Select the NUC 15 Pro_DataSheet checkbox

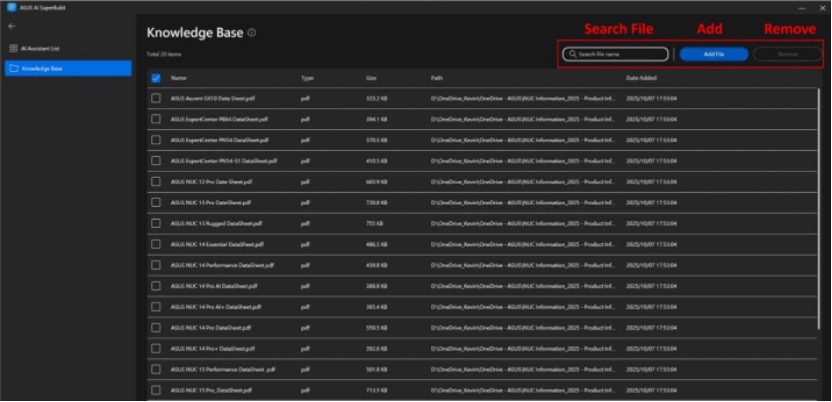(156, 390)
